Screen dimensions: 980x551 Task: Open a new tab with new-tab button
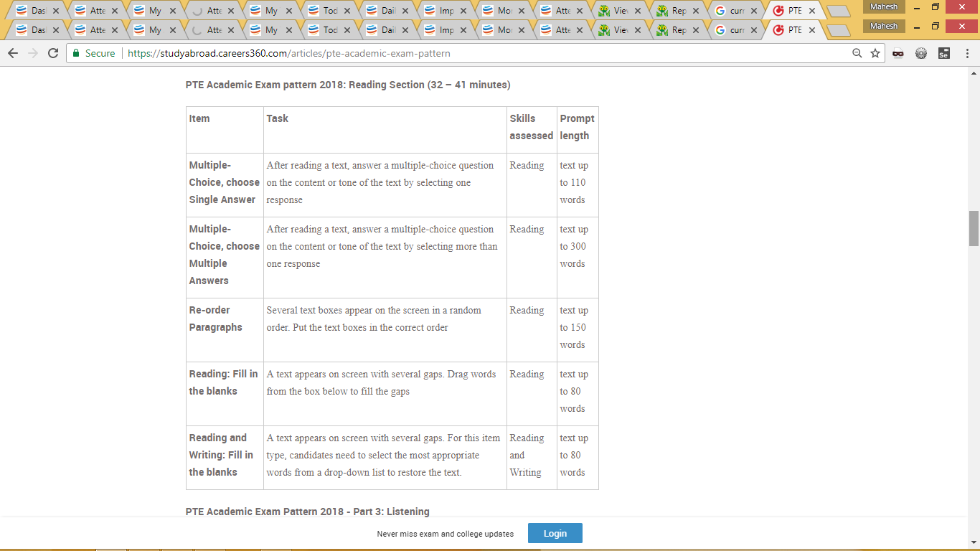pos(838,31)
